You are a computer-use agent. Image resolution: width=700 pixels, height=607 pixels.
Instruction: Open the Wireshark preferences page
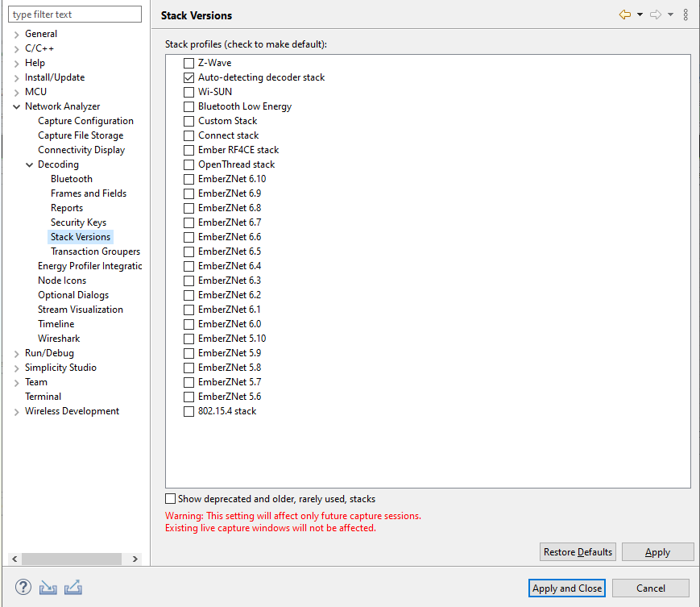(59, 338)
